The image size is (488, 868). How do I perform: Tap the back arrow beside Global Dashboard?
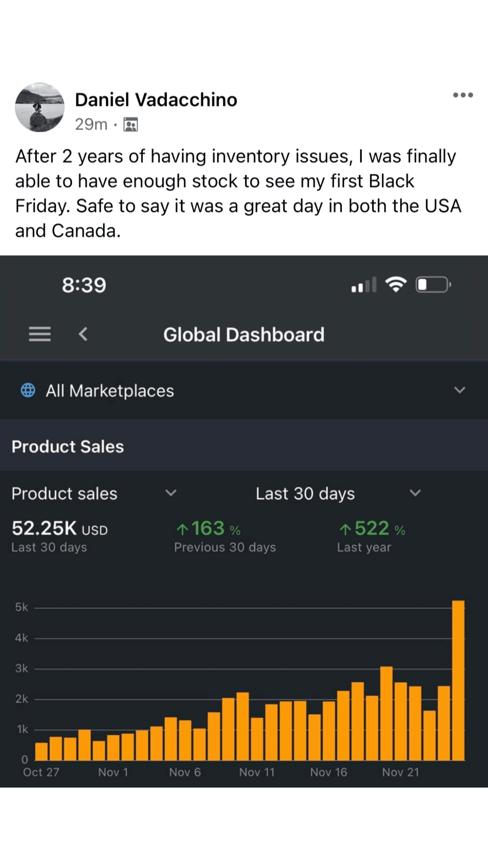tap(83, 334)
